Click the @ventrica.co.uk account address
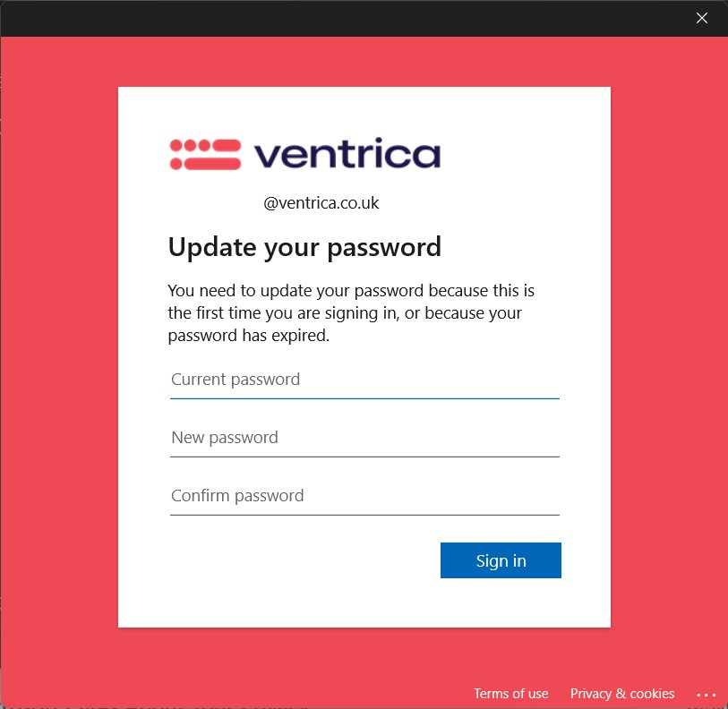Viewport: 728px width, 709px height. (321, 203)
